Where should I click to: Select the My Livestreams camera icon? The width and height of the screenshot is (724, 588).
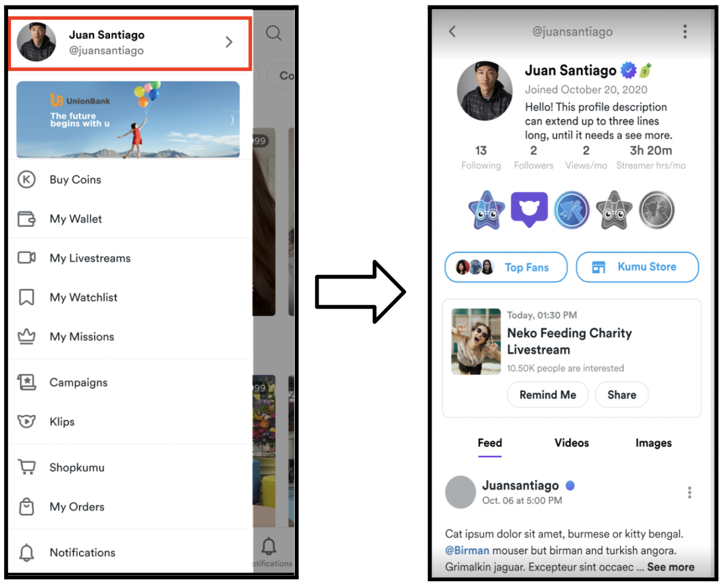click(26, 257)
